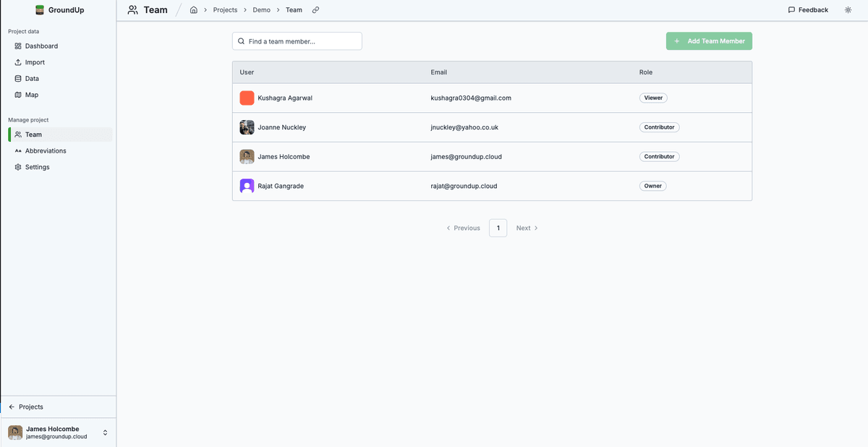
Task: Expand the James Holcombe account switcher
Action: point(105,433)
